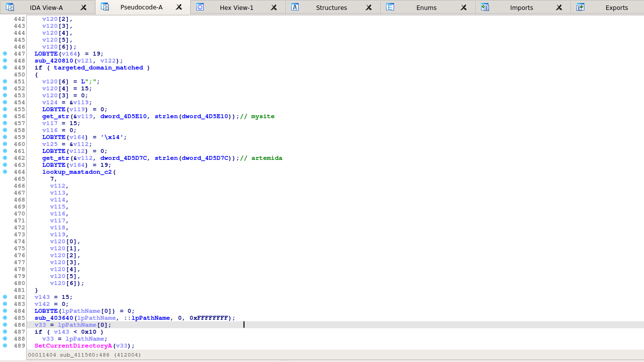Toggle breakpoint dot on line 456
The width and height of the screenshot is (644, 362).
(x=5, y=116)
